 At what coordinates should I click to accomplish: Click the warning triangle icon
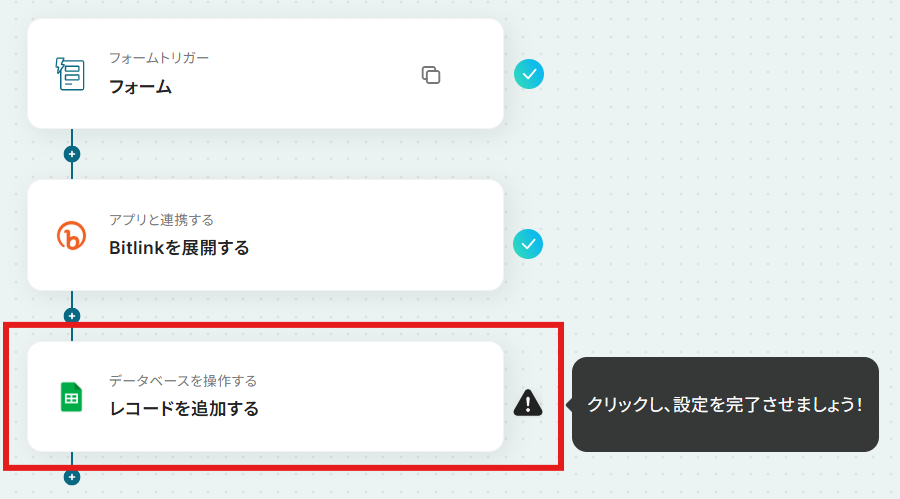pos(527,403)
